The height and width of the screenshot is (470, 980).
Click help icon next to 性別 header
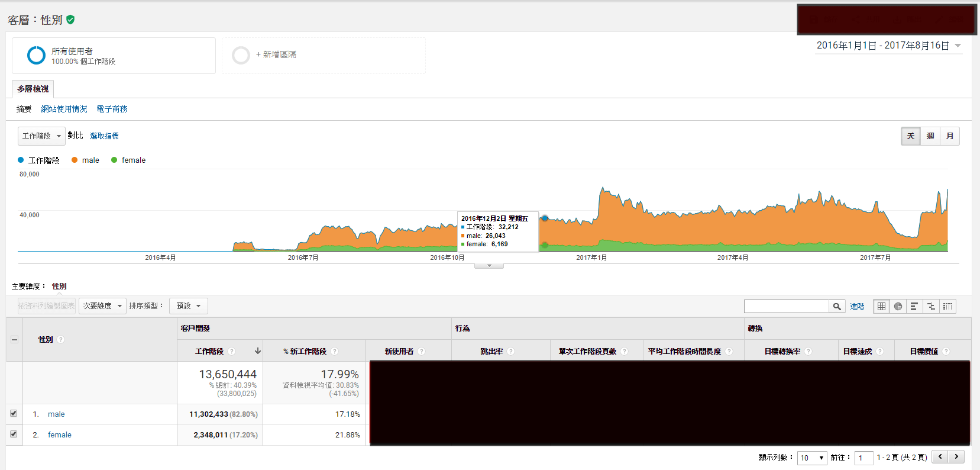tap(61, 340)
